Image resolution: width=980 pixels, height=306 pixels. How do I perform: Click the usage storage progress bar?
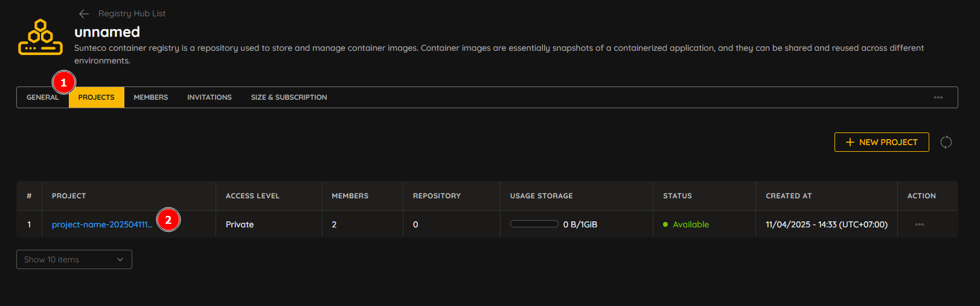(x=534, y=224)
